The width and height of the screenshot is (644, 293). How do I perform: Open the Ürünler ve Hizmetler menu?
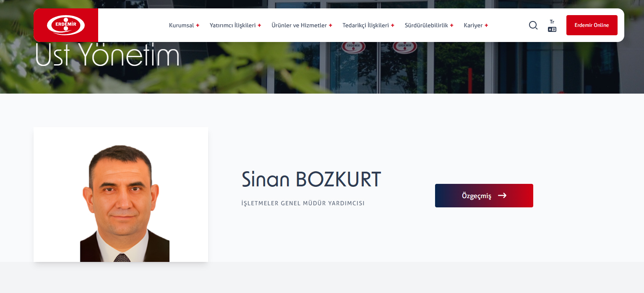tap(299, 25)
